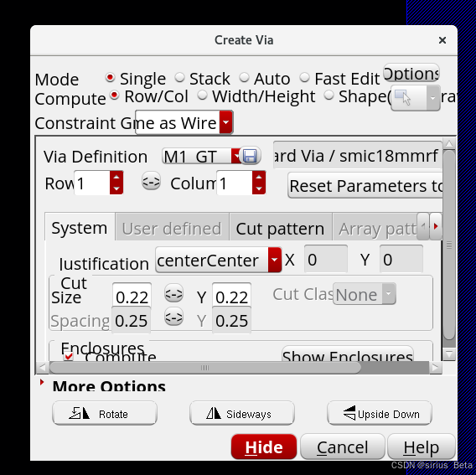Click the Justification X offset field
476x475 pixels.
[x=326, y=259]
